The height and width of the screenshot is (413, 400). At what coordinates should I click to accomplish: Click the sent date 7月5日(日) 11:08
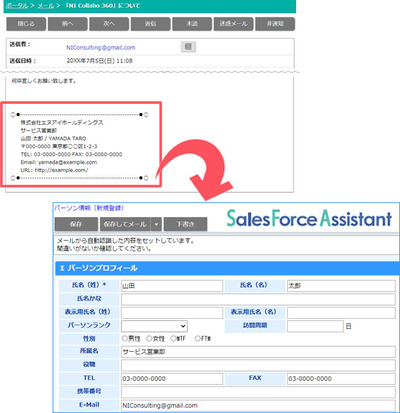(99, 61)
